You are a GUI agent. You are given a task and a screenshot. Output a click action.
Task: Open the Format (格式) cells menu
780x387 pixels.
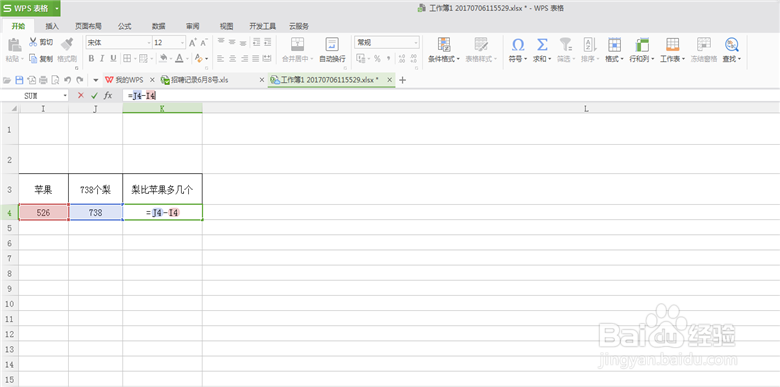615,50
